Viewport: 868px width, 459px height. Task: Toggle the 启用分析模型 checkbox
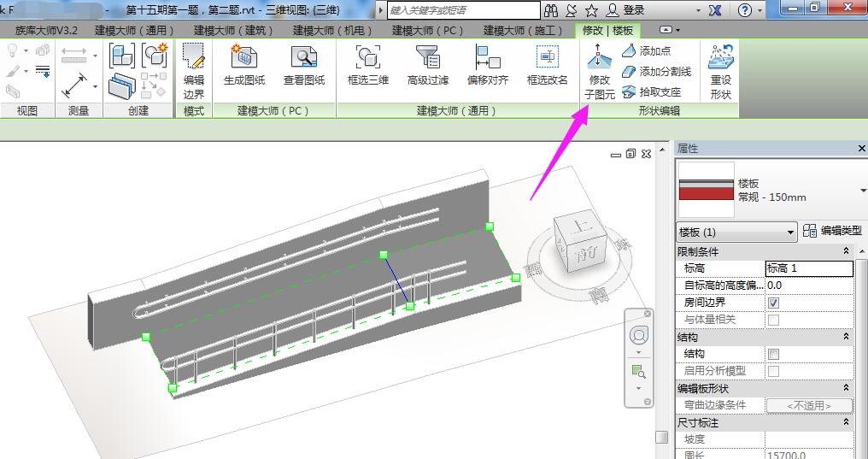[x=773, y=371]
